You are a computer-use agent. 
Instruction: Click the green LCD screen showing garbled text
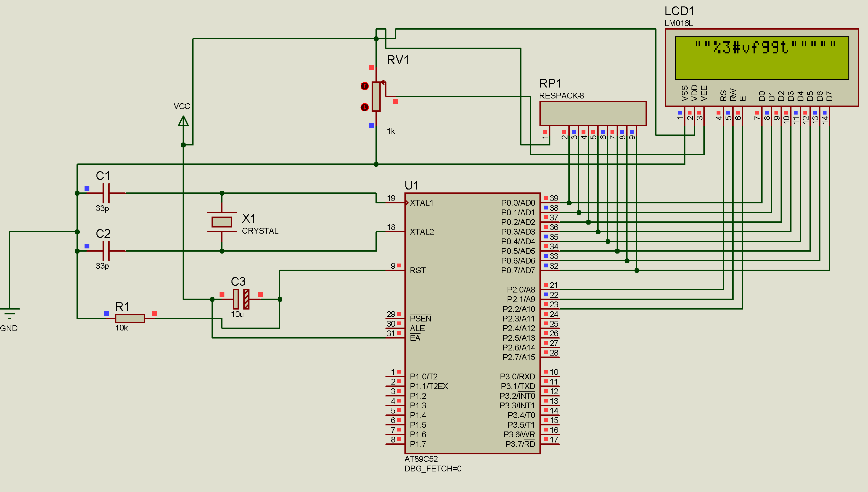click(763, 58)
